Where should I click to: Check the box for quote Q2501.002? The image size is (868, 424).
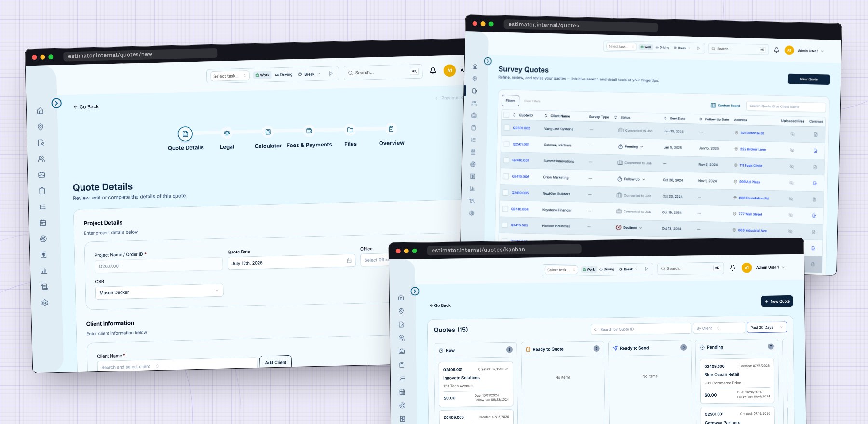pos(507,128)
